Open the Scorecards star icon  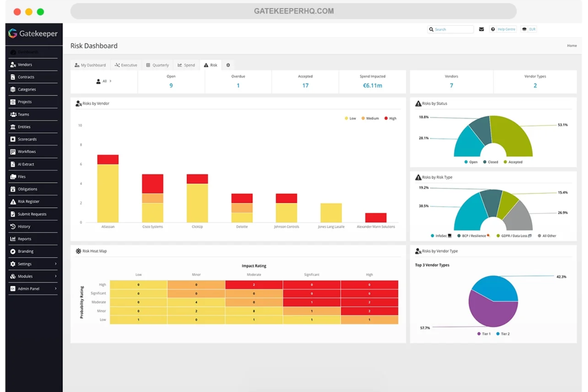coord(13,139)
